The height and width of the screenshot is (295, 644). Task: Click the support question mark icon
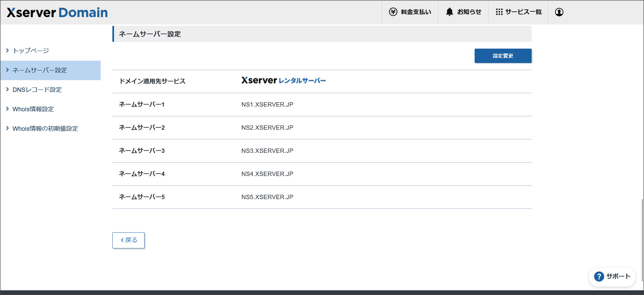point(599,277)
